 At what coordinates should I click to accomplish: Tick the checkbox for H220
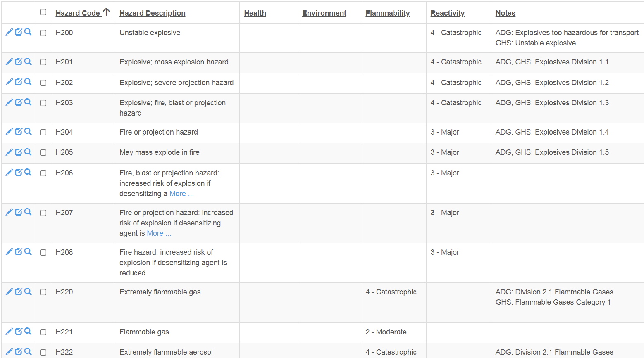click(x=43, y=292)
